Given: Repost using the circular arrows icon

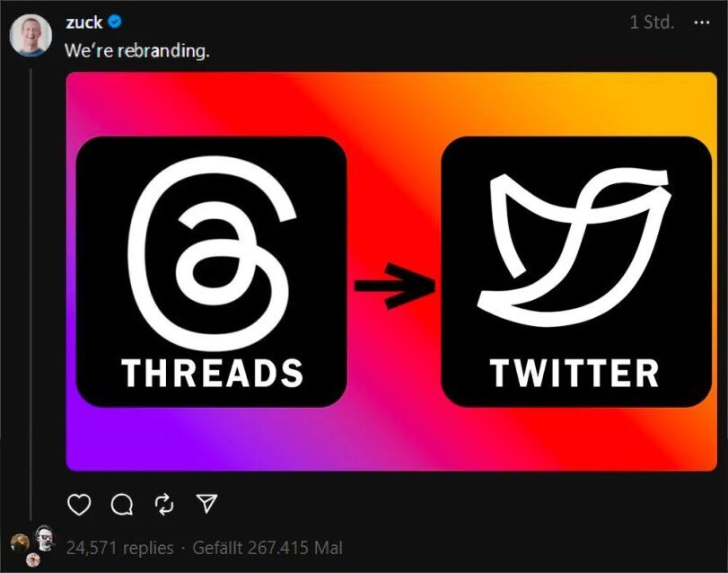Looking at the screenshot, I should [164, 504].
